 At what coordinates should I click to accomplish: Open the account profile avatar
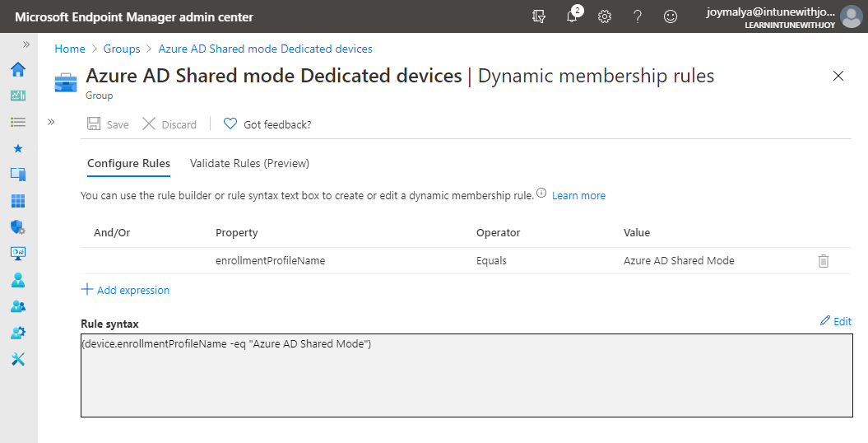point(851,16)
